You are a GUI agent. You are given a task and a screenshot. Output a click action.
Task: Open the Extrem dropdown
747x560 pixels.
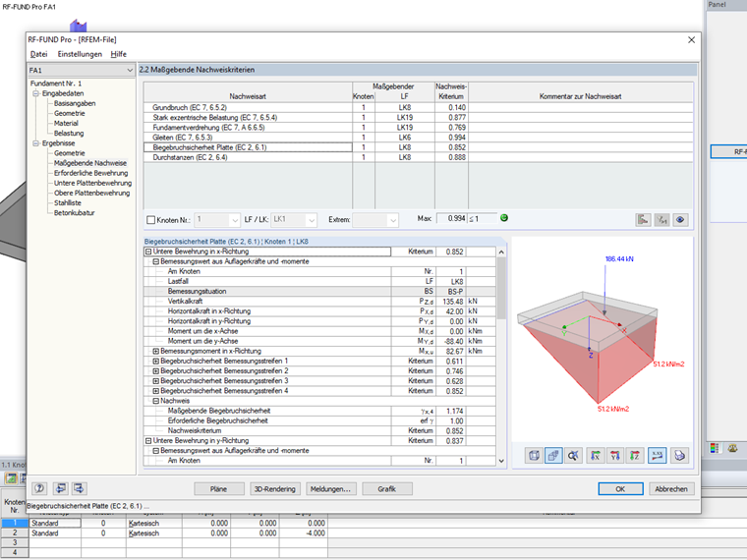(393, 220)
